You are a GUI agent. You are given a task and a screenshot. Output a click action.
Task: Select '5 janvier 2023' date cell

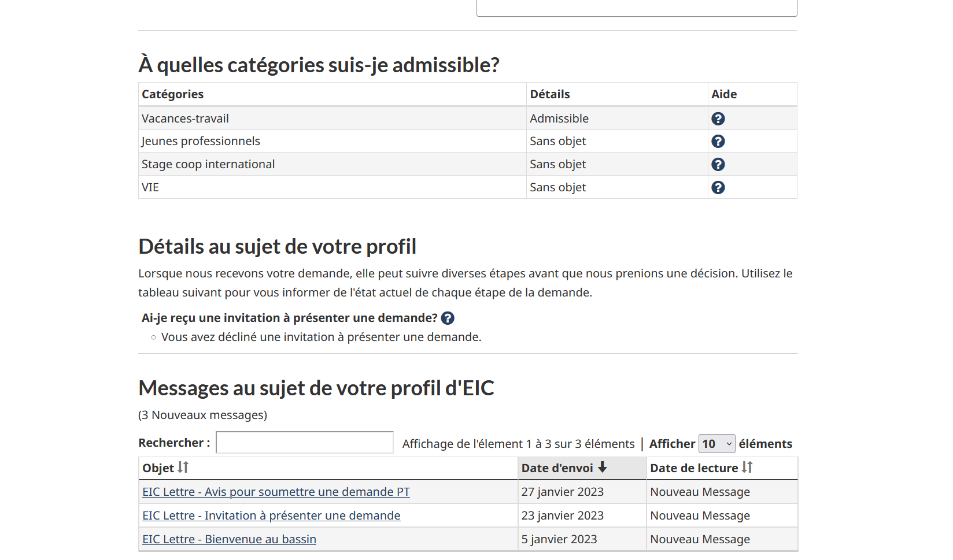tap(582, 539)
